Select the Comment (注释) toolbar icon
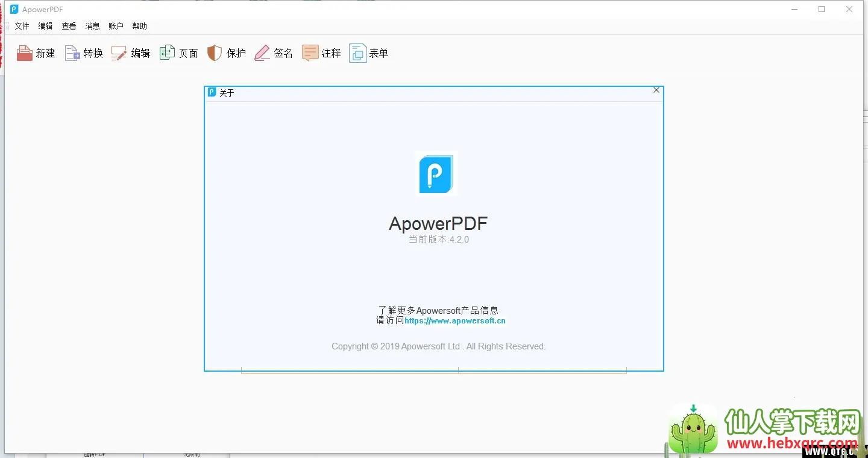Image resolution: width=868 pixels, height=458 pixels. point(310,53)
